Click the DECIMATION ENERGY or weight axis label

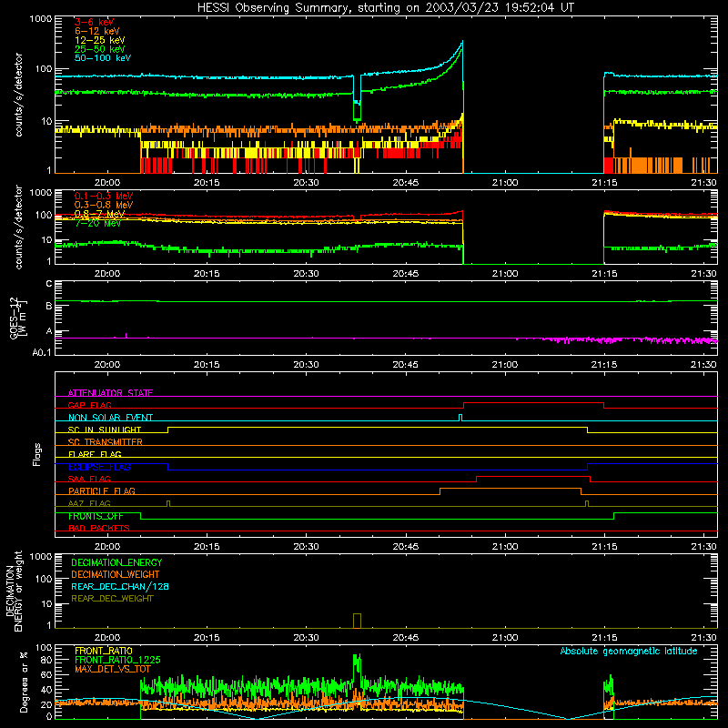[x=14, y=591]
